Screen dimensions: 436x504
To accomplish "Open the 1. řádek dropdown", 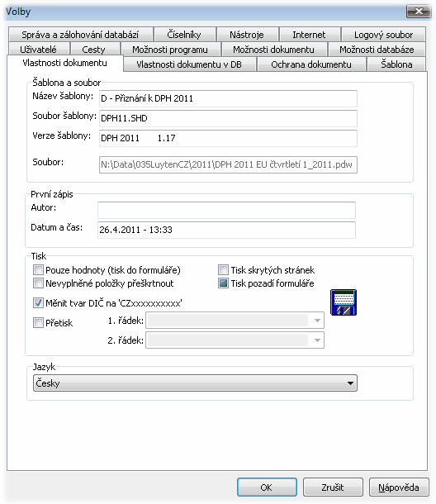I will [x=235, y=321].
